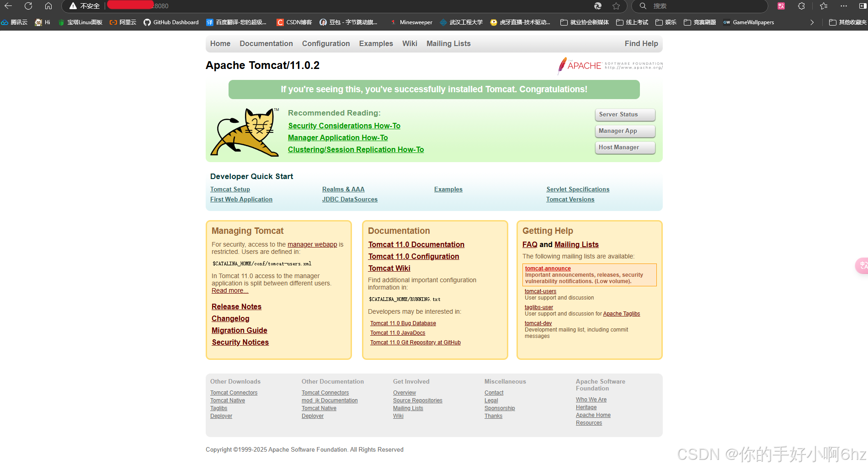Show more bookmarks chevron

click(x=812, y=22)
